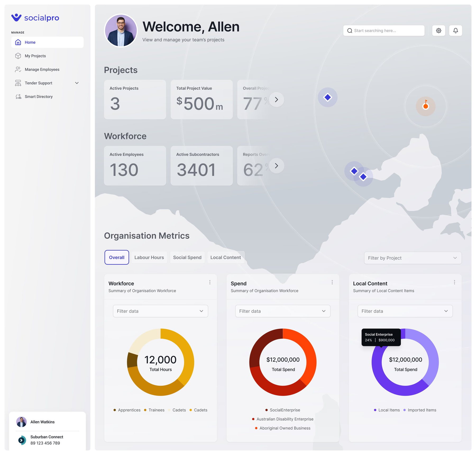Open the Active Projects card
Screen dimensions: 476x455
tap(135, 100)
